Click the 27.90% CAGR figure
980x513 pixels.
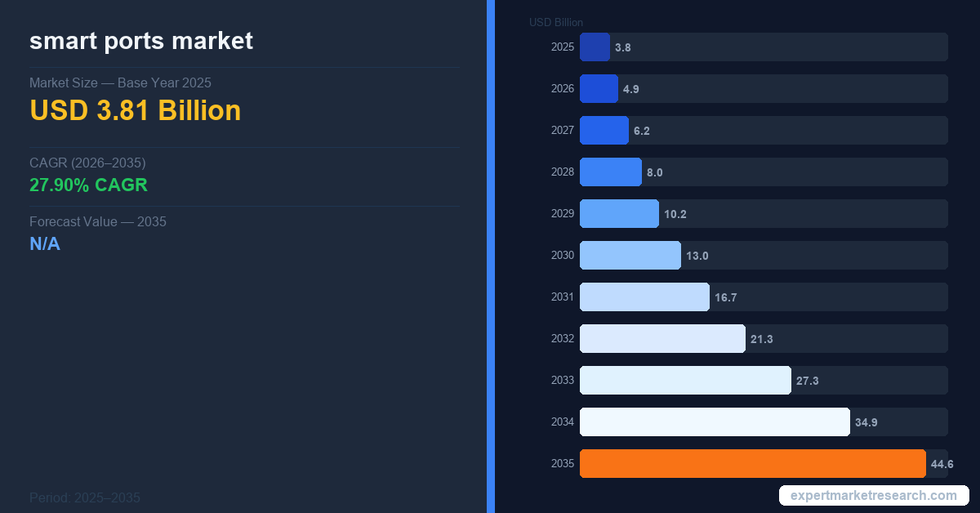[x=88, y=185]
